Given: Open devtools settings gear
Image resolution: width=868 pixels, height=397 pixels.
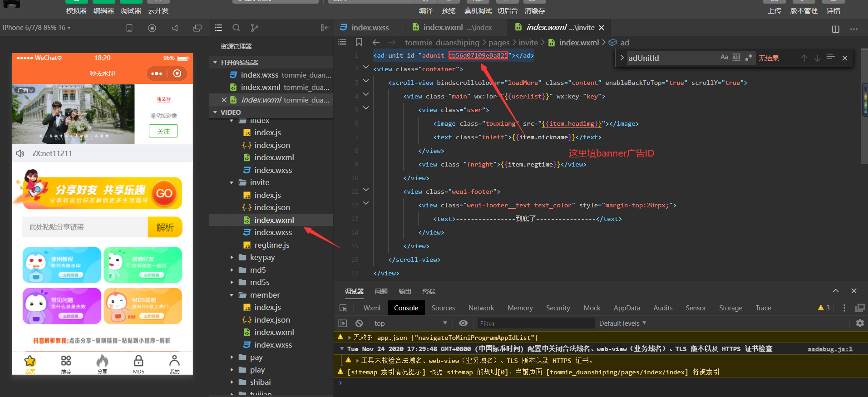Looking at the screenshot, I should pyautogui.click(x=860, y=323).
